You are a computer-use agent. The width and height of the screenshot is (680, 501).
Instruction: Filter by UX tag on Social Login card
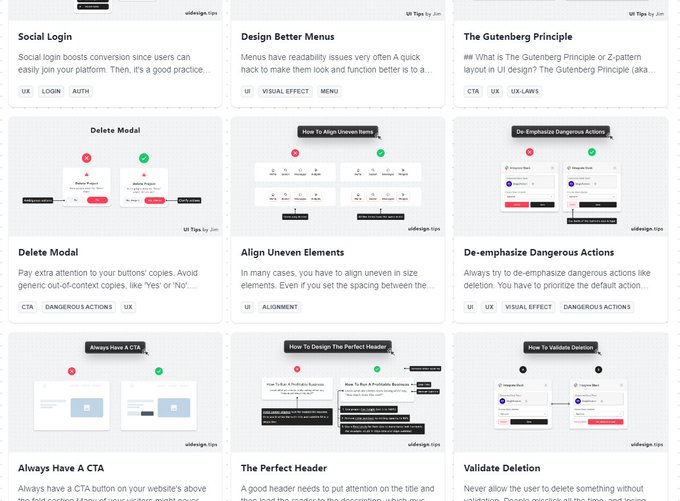[26, 91]
